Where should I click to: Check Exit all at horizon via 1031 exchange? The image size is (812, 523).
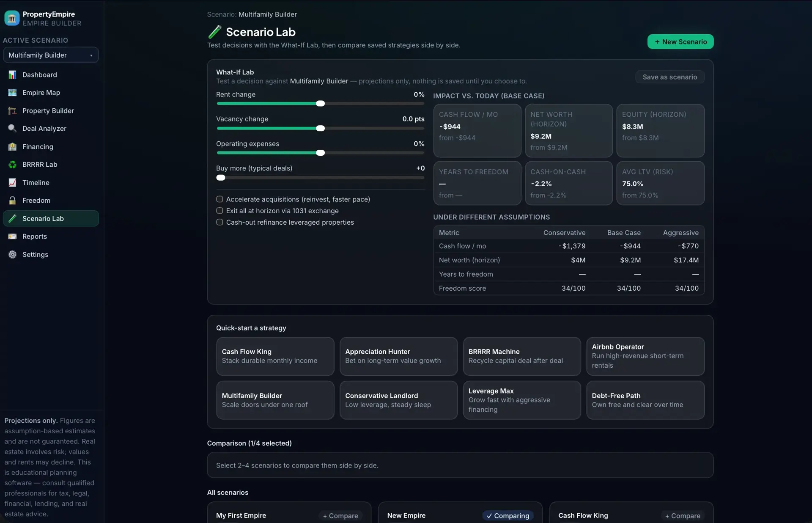click(x=219, y=211)
